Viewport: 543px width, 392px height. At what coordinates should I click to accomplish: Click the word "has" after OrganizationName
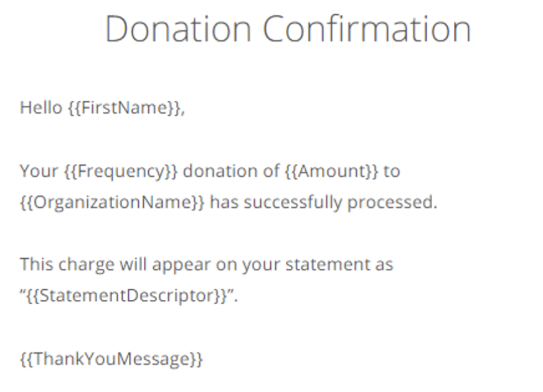point(224,202)
